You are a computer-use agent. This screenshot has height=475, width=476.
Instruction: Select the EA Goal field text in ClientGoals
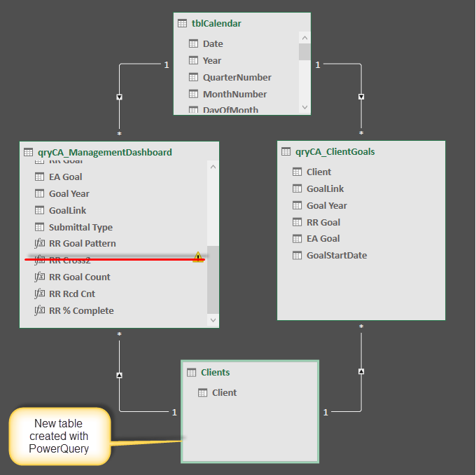click(x=323, y=239)
